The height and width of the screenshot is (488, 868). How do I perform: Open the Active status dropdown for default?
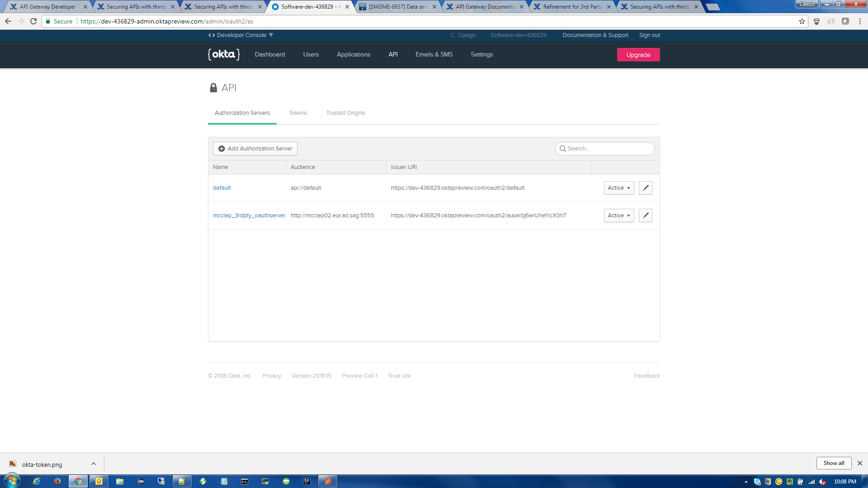pos(618,188)
